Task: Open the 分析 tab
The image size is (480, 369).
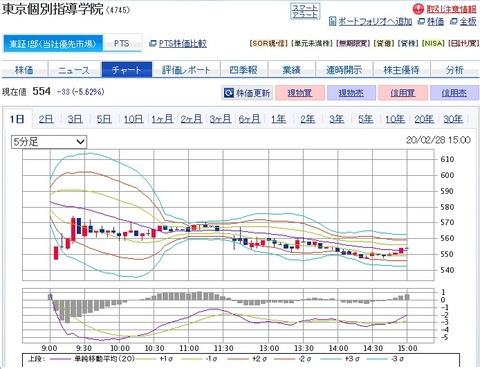Action: (455, 70)
